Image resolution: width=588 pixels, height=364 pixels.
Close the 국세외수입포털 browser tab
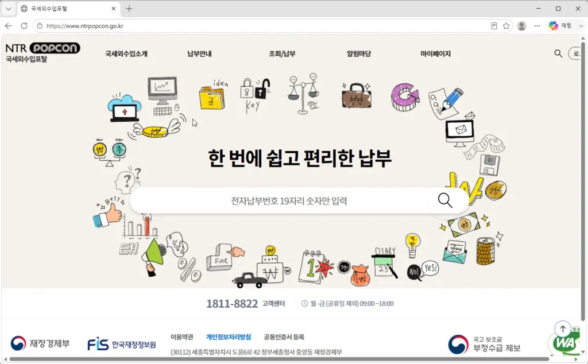pos(114,9)
